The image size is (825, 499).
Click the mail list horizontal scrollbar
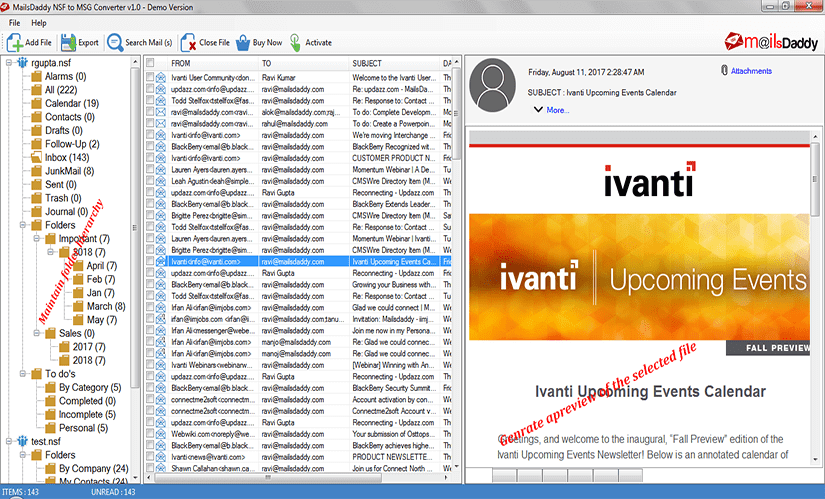[267, 478]
